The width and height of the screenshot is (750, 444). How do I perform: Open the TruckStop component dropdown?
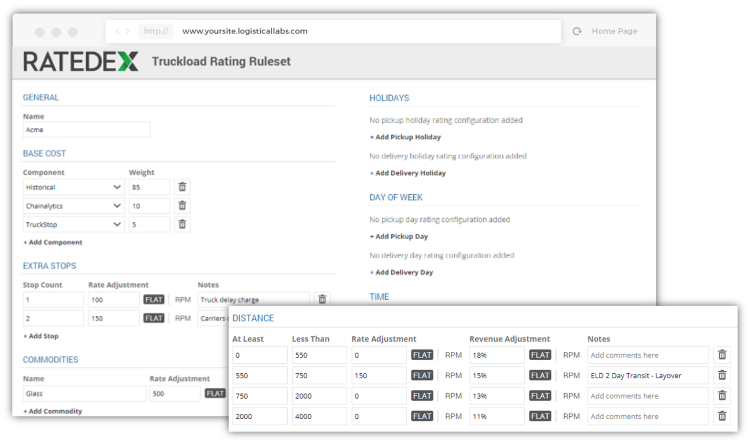(72, 224)
